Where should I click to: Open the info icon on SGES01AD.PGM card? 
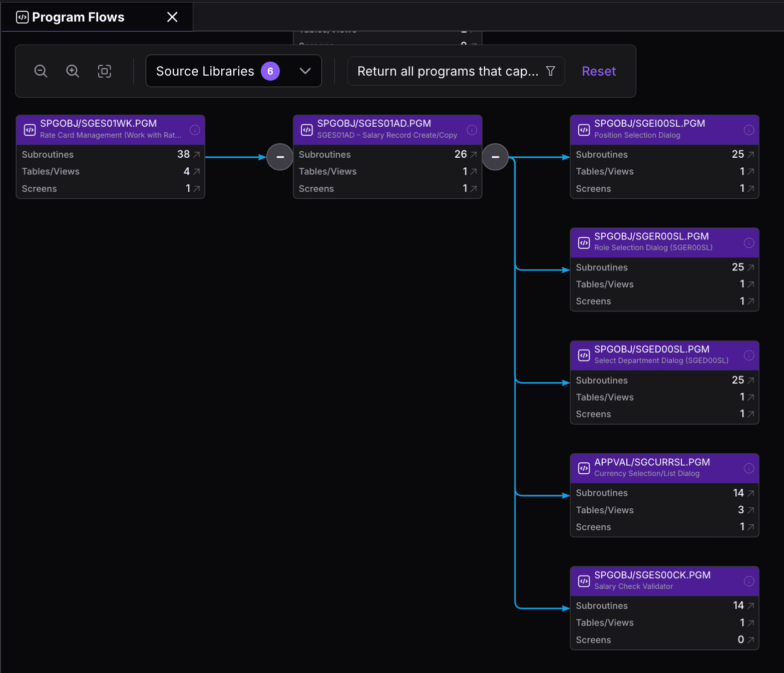(472, 130)
